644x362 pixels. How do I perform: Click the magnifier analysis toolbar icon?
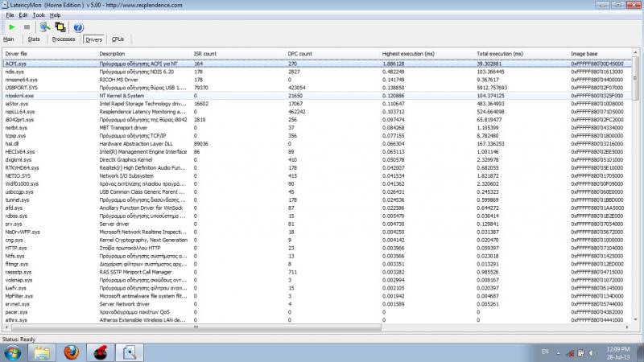point(45,27)
